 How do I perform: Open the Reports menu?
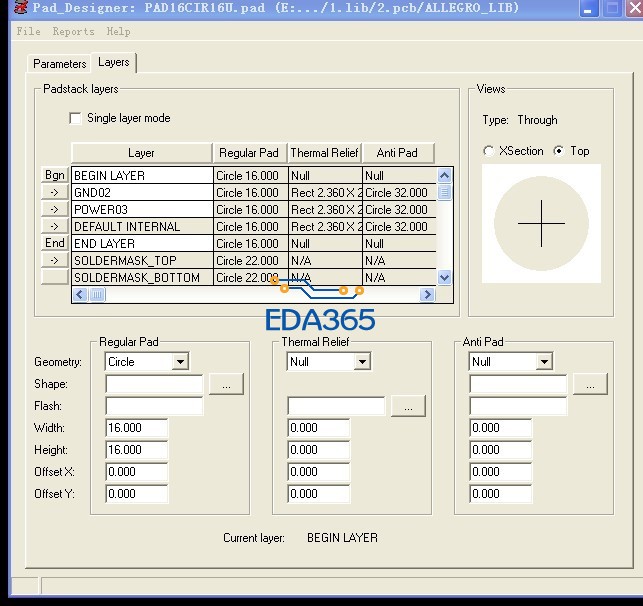(x=73, y=32)
